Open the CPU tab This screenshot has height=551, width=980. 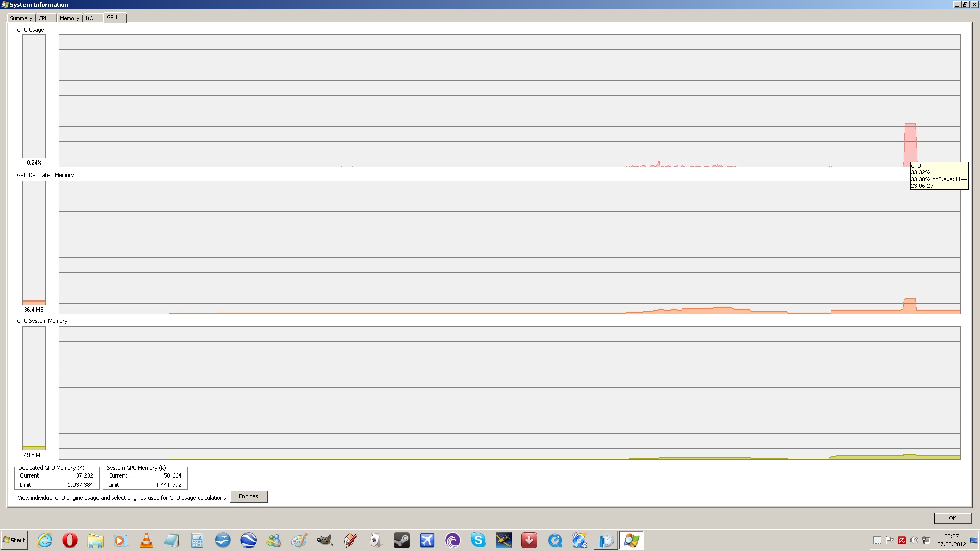point(44,18)
